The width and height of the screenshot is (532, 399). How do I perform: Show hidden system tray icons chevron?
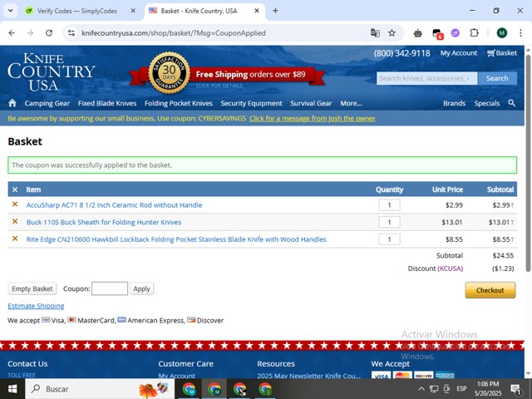[x=421, y=389]
